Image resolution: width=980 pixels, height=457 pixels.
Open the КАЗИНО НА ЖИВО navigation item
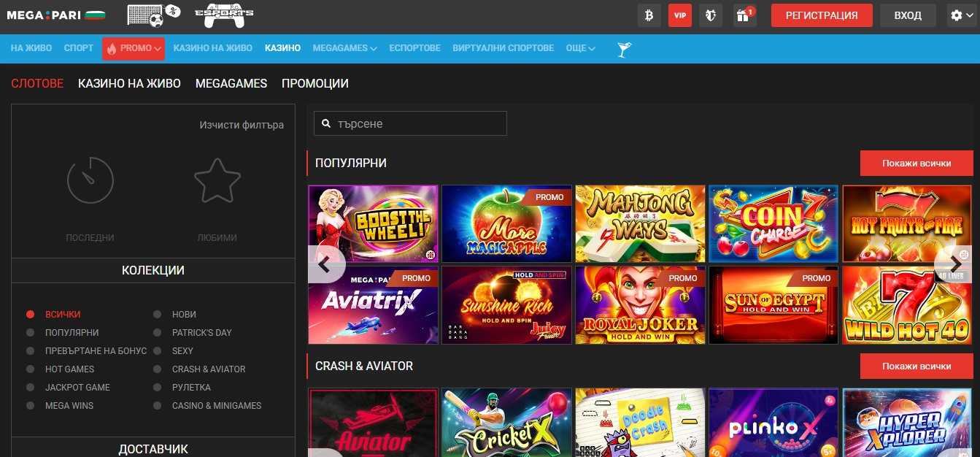[x=213, y=48]
